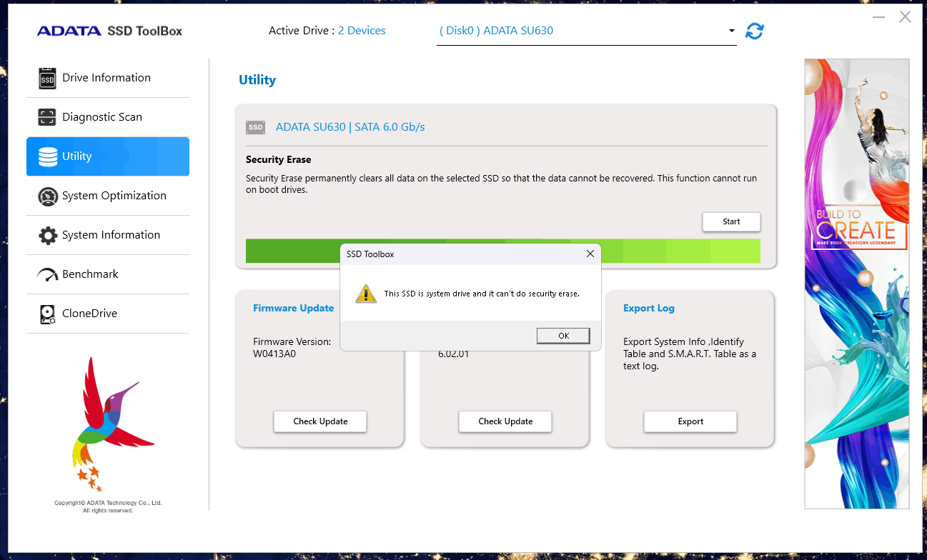Click the green Security Erase progress bar
The height and width of the screenshot is (560, 927).
502,251
